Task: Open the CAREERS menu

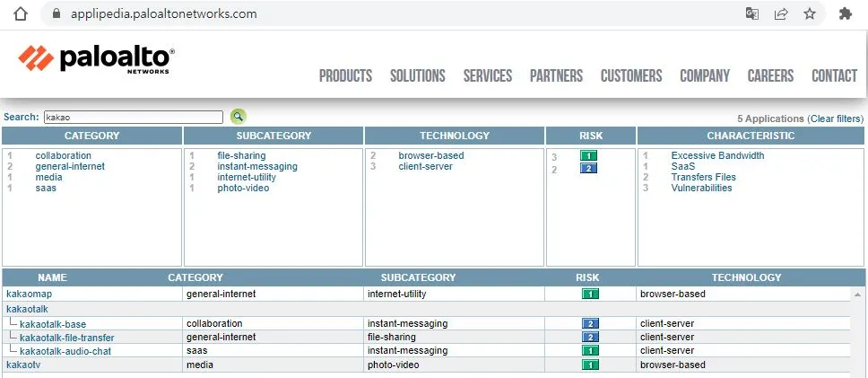Action: click(770, 75)
